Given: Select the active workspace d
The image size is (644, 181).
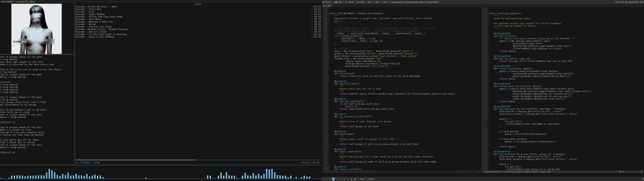Looking at the screenshot, I should click(x=333, y=179).
